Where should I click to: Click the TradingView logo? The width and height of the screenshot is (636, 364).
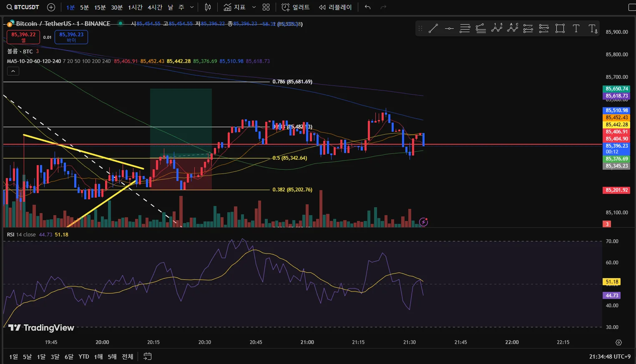41,328
